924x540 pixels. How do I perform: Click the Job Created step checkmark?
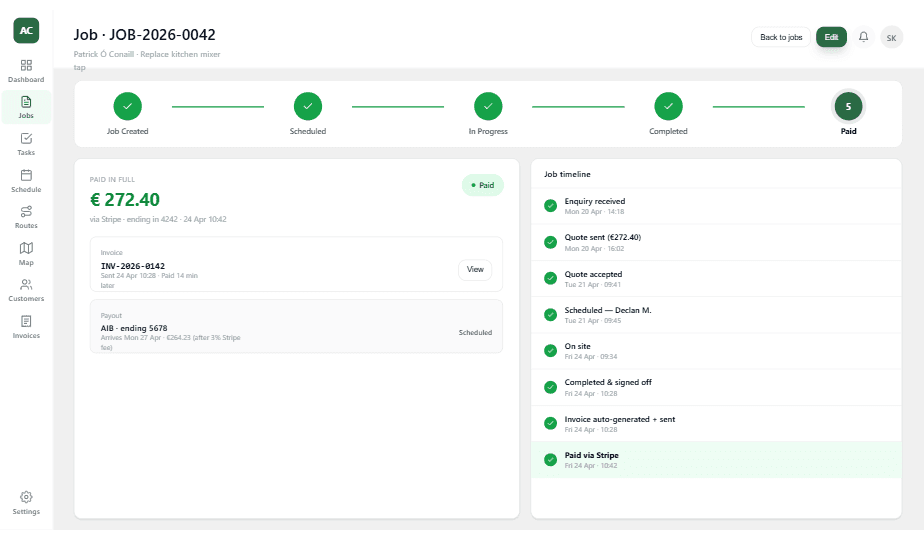tap(127, 107)
